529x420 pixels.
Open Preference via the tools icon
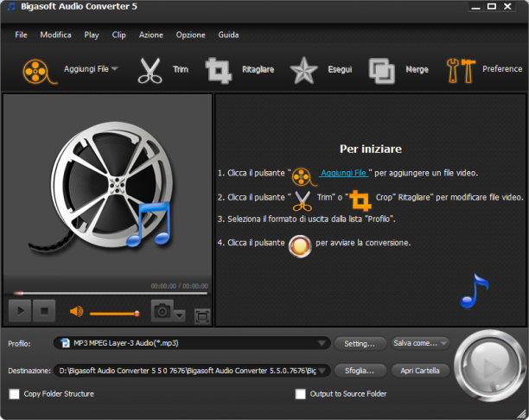[461, 71]
